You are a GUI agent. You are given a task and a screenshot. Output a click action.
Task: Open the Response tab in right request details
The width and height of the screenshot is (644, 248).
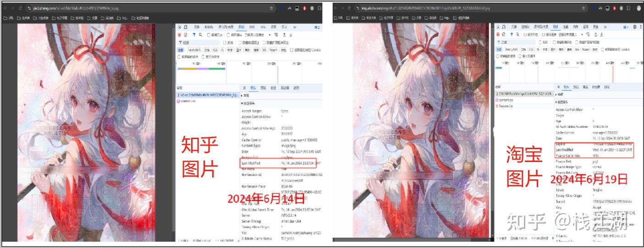(x=585, y=87)
